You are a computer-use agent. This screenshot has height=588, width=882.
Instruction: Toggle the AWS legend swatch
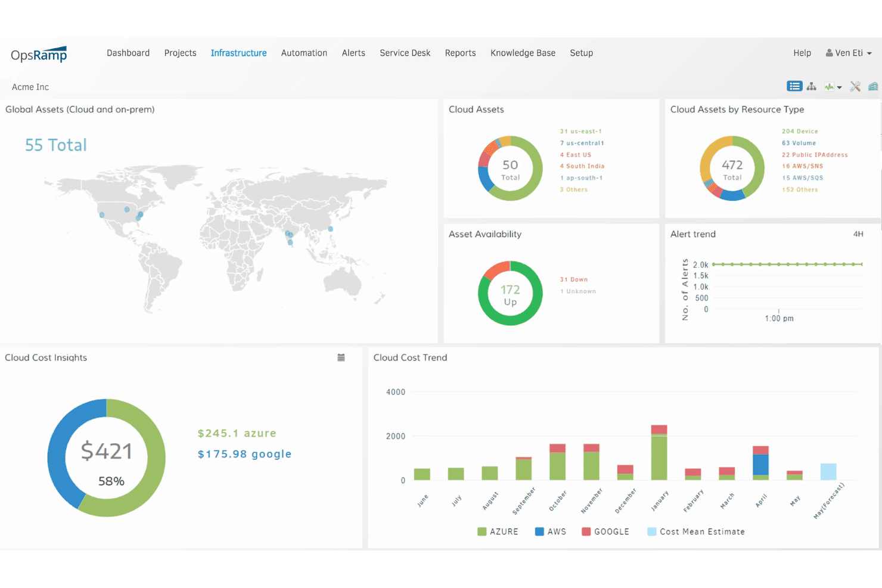pyautogui.click(x=539, y=531)
